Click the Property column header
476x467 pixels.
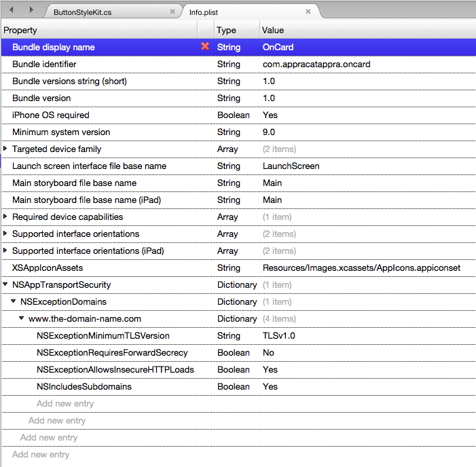(20, 30)
